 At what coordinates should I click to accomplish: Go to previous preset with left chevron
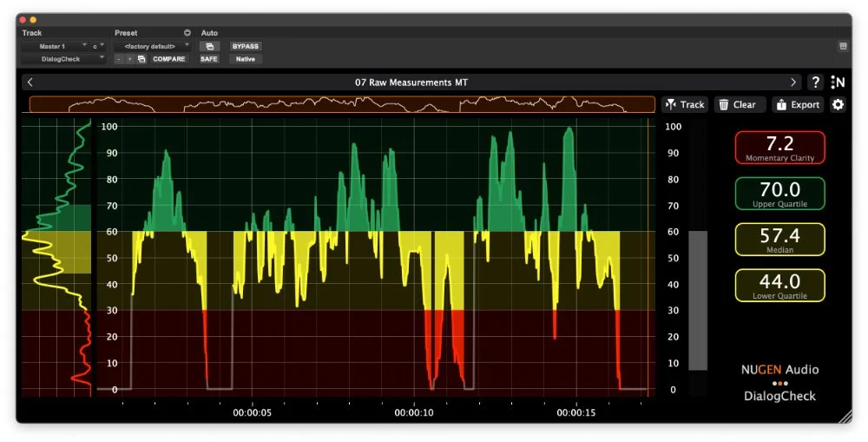click(30, 82)
